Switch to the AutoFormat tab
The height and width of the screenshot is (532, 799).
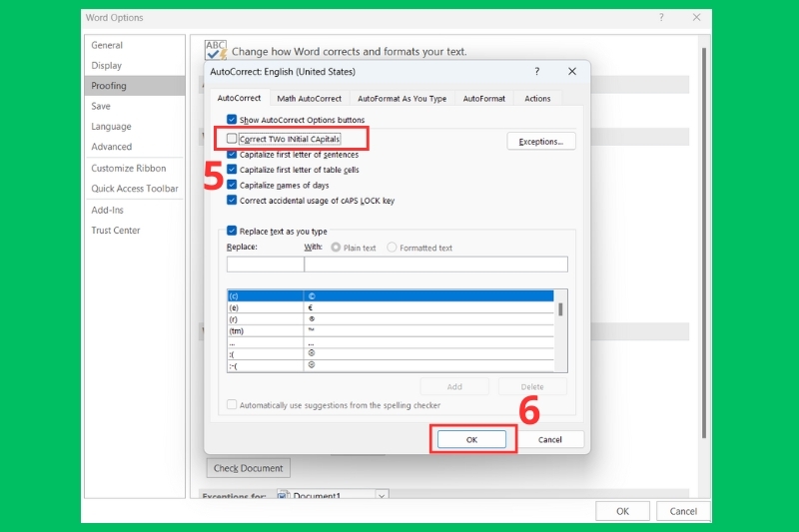point(484,98)
